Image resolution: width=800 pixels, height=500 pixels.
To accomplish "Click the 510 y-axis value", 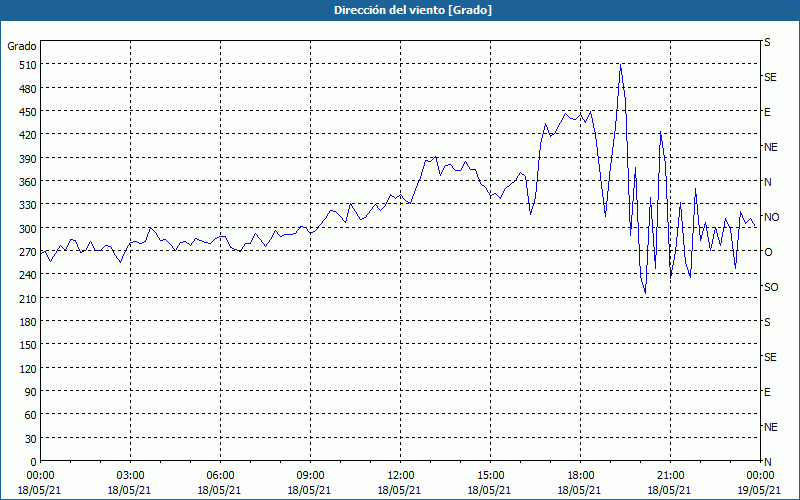I will pos(29,65).
